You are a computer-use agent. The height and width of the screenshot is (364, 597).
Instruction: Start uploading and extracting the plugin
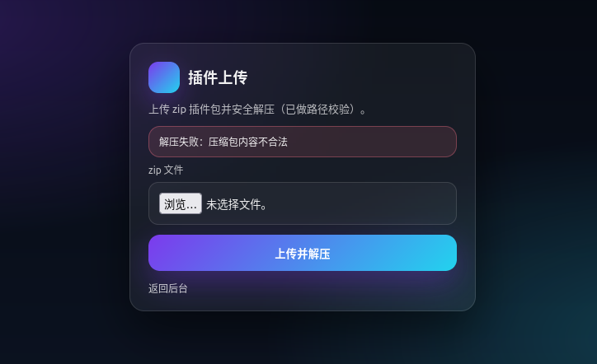[x=303, y=253]
